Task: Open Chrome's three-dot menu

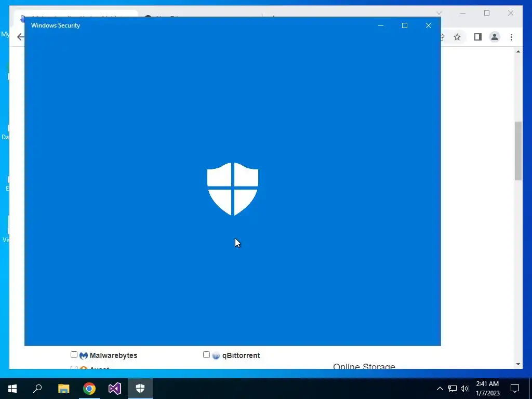Action: coord(511,37)
